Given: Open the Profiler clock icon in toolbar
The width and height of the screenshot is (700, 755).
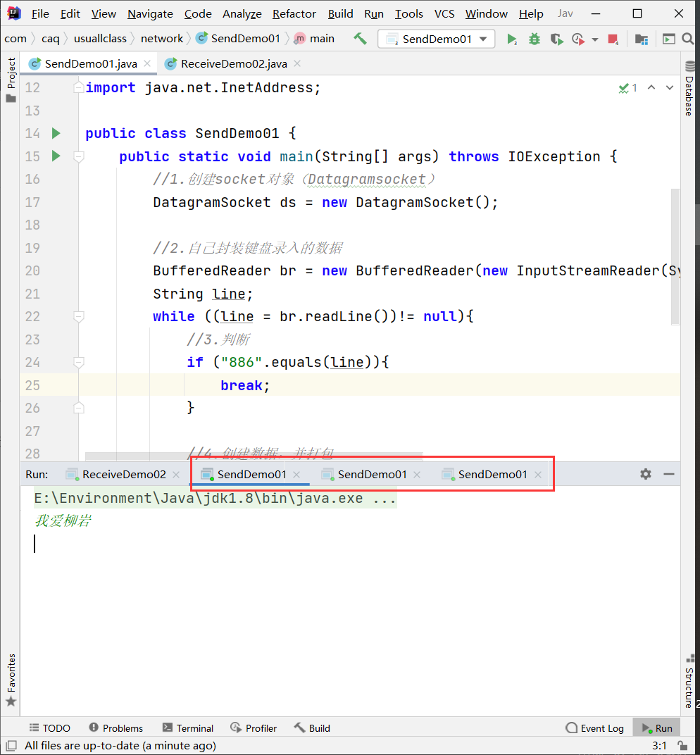Looking at the screenshot, I should pyautogui.click(x=579, y=39).
